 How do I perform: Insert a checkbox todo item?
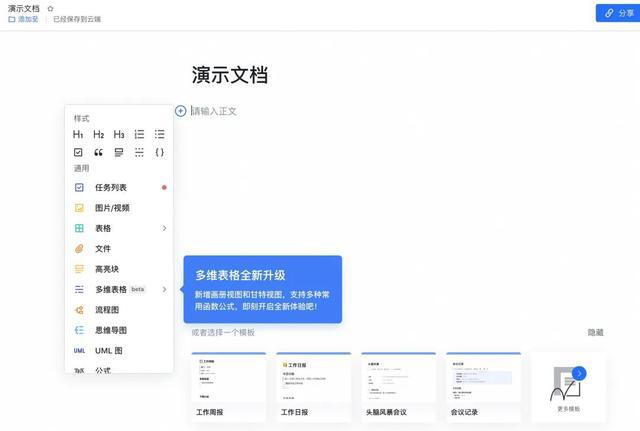[78, 152]
